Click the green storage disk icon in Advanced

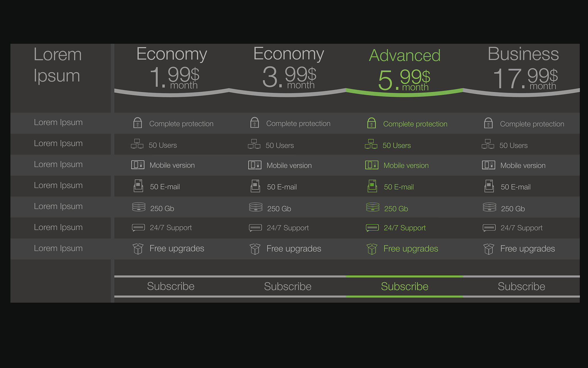click(x=373, y=207)
